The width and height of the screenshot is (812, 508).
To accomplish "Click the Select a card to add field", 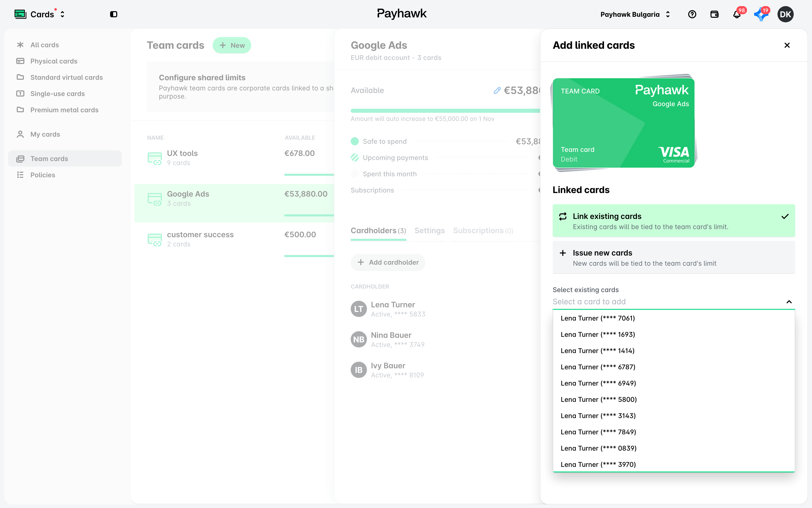I will pyautogui.click(x=674, y=302).
